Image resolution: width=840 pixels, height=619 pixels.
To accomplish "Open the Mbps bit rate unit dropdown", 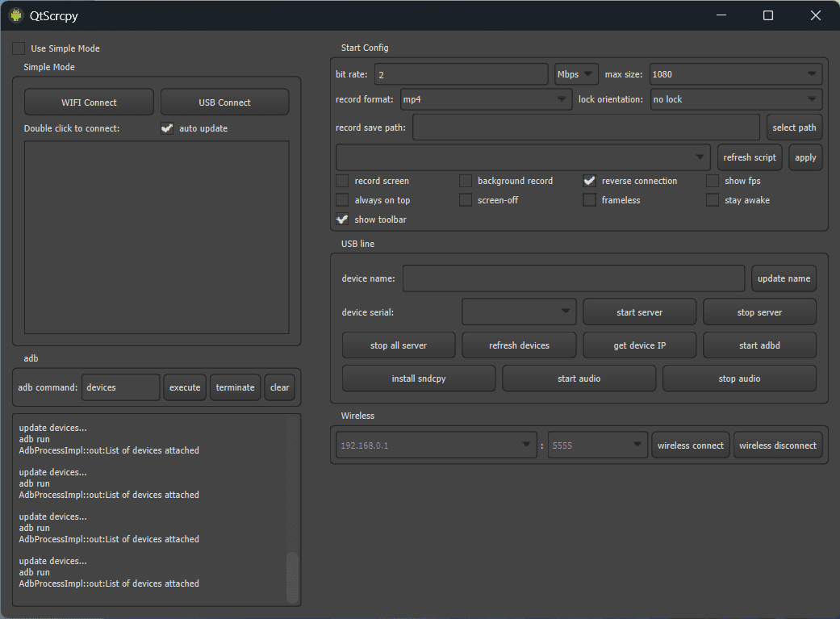I will [x=576, y=74].
